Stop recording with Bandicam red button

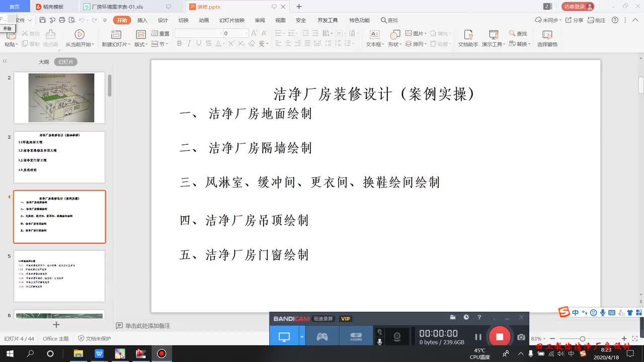point(500,337)
